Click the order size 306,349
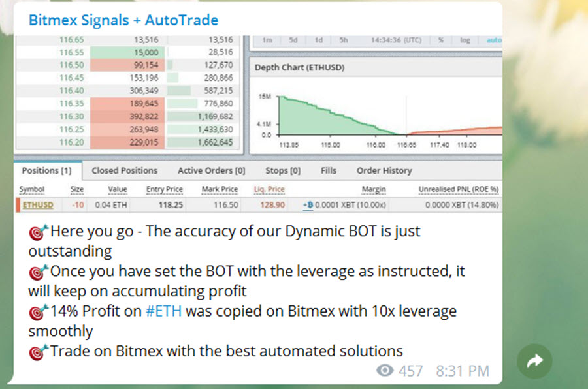The width and height of the screenshot is (588, 389). 144,91
